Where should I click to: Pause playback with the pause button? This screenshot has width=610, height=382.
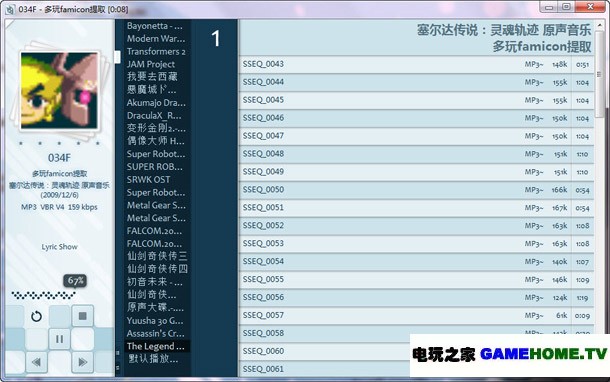point(59,339)
